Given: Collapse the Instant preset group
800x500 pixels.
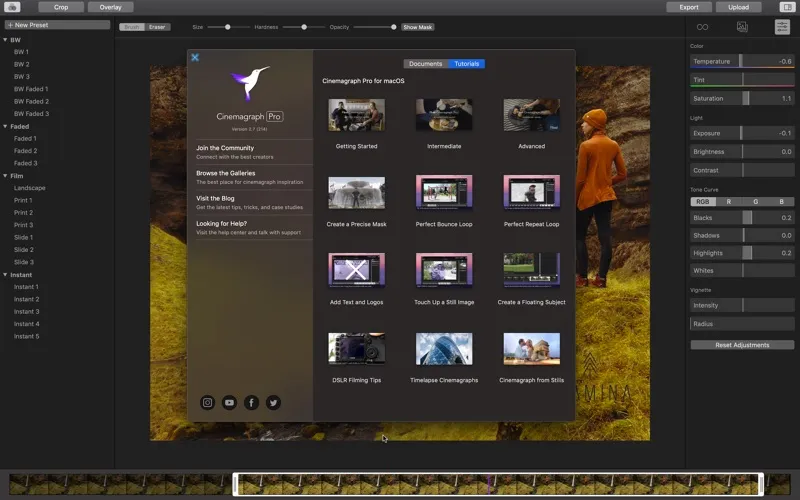Looking at the screenshot, I should 5,274.
